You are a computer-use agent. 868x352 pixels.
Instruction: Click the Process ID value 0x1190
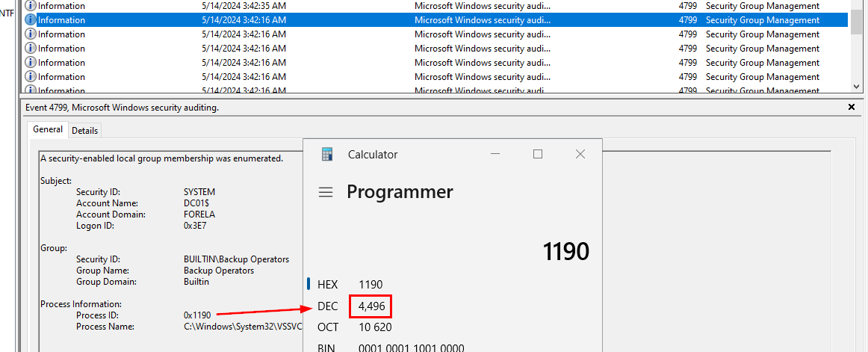tap(197, 315)
